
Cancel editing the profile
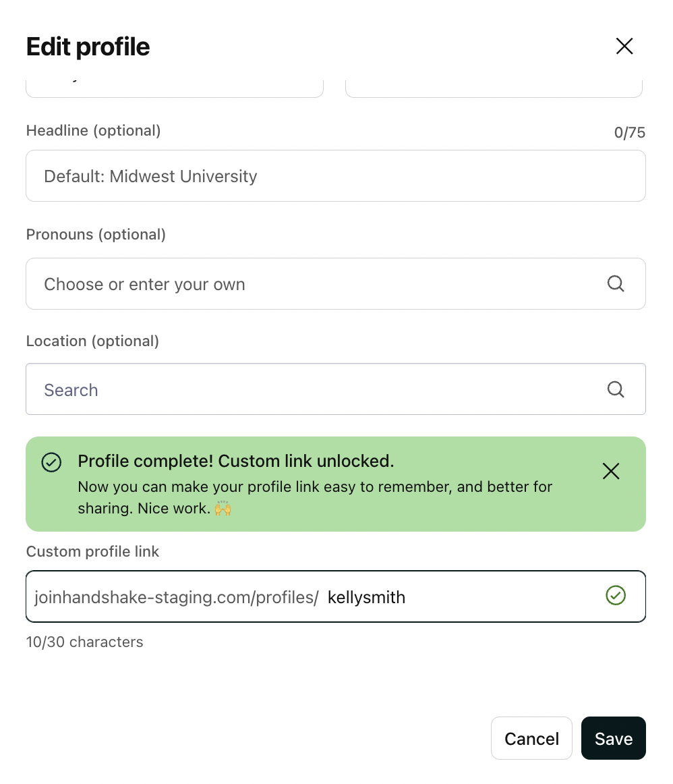click(x=531, y=738)
